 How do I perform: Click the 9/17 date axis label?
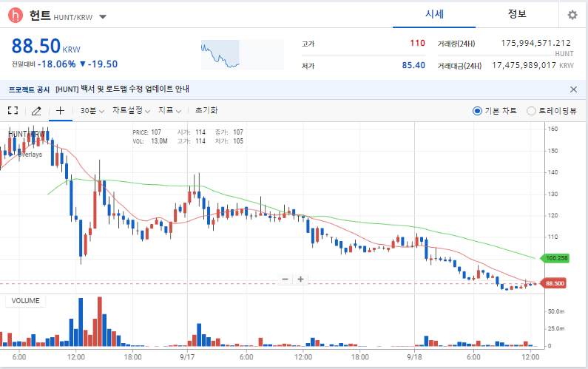tap(187, 357)
